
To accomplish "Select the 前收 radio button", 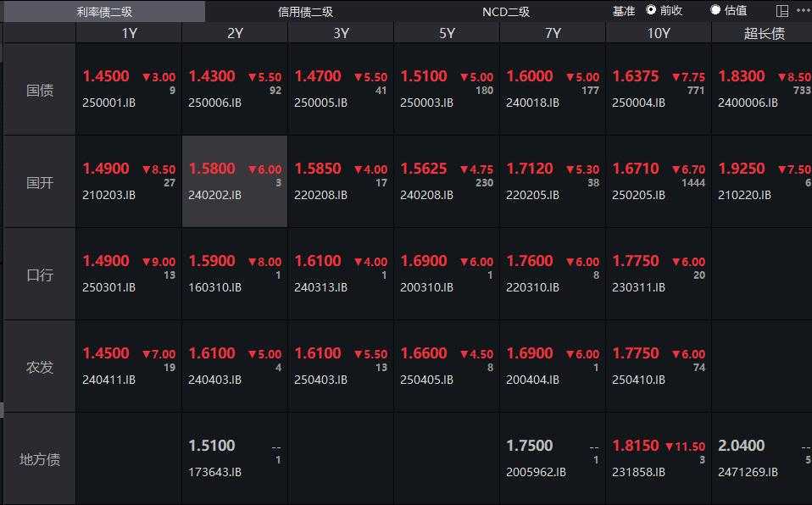I will pos(651,10).
